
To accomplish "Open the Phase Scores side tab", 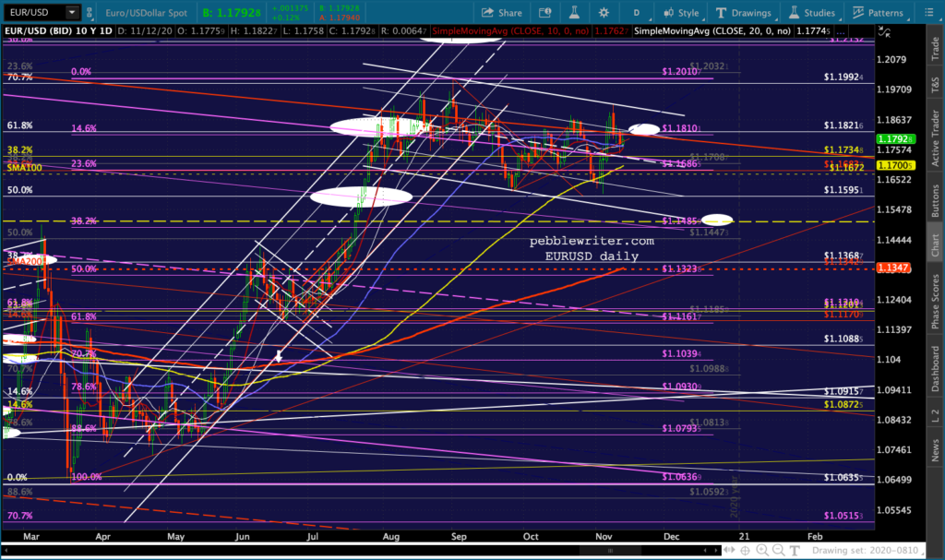I will pyautogui.click(x=935, y=303).
